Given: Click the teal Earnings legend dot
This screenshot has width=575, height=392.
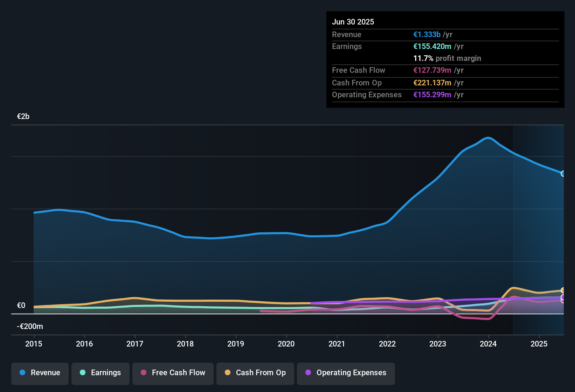Looking at the screenshot, I should (x=83, y=373).
